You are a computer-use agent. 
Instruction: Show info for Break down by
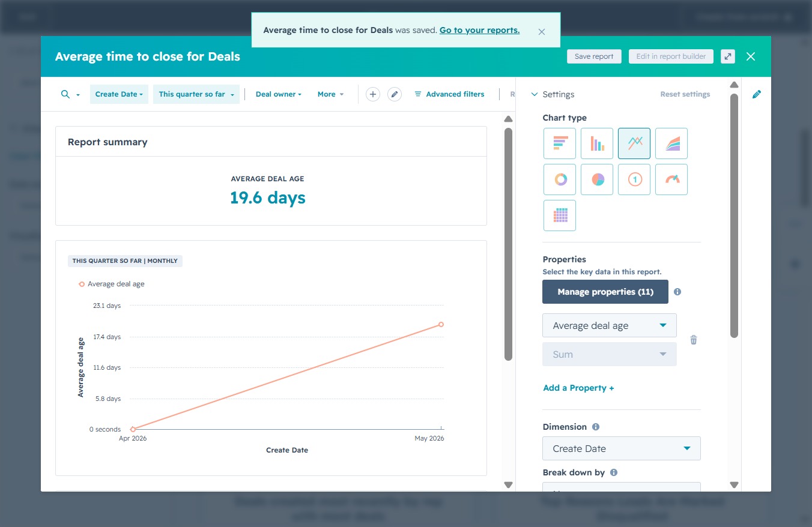point(614,472)
